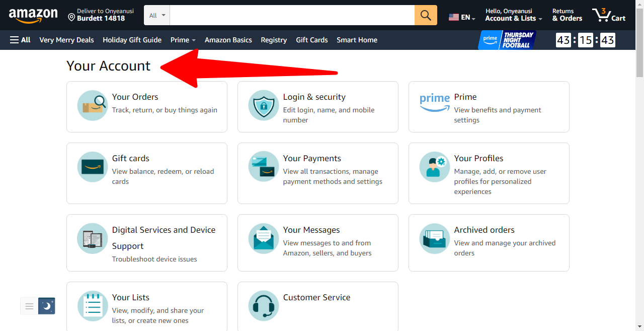Open Prime card title
Image resolution: width=644 pixels, height=331 pixels.
tap(465, 97)
